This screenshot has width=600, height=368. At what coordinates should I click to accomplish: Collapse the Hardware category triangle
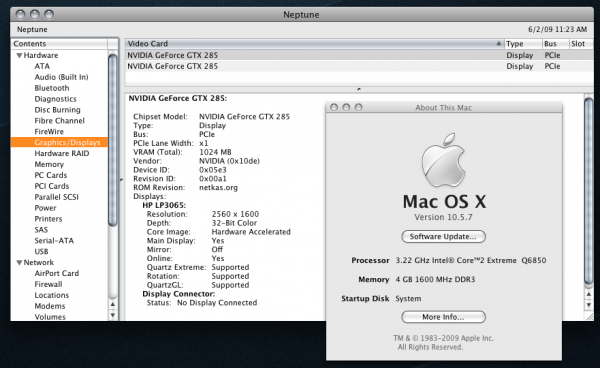click(x=19, y=55)
